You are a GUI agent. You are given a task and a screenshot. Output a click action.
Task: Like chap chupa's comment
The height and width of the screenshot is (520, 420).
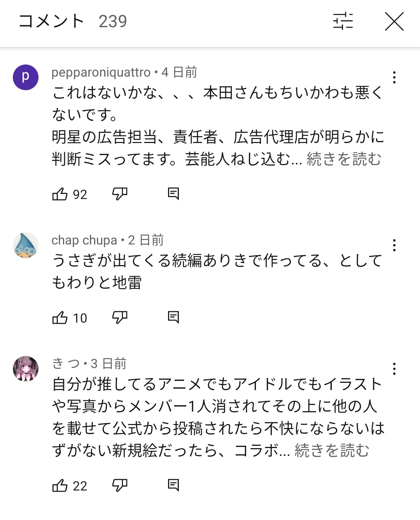tap(60, 318)
